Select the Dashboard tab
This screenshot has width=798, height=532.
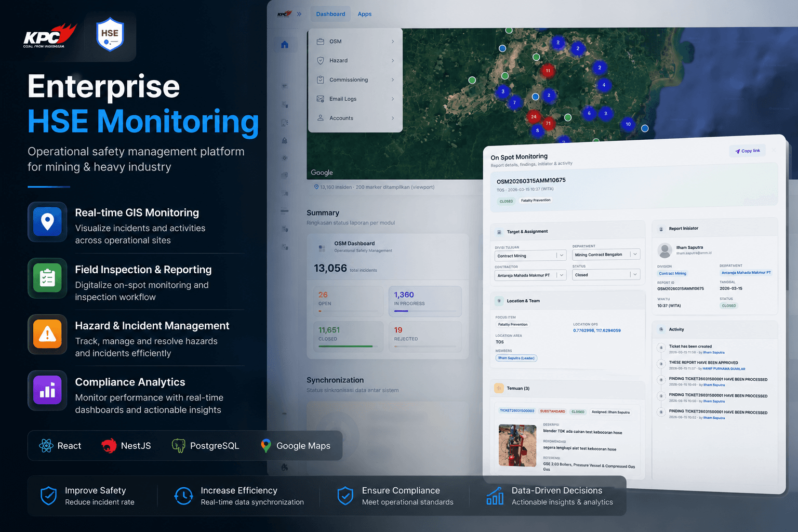330,14
